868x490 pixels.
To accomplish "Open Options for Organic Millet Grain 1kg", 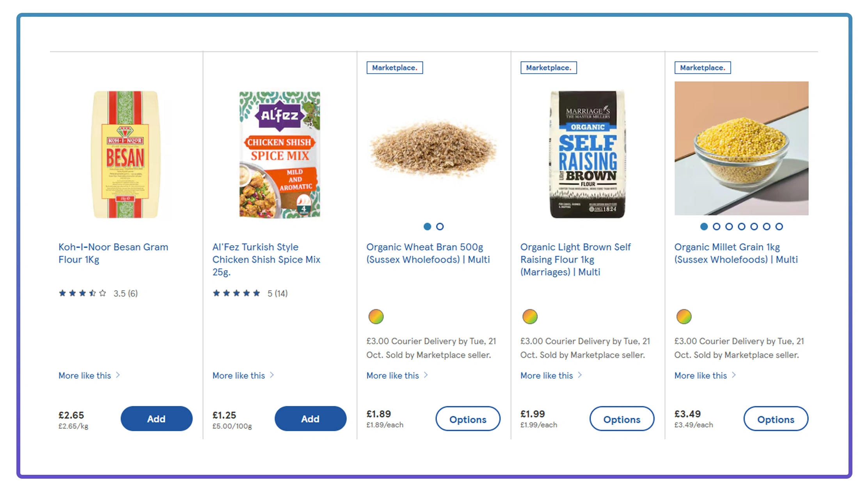I will coord(776,419).
